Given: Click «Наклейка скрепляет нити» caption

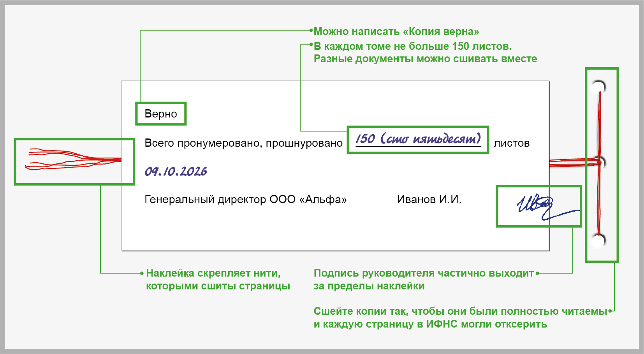Looking at the screenshot, I should tap(213, 273).
